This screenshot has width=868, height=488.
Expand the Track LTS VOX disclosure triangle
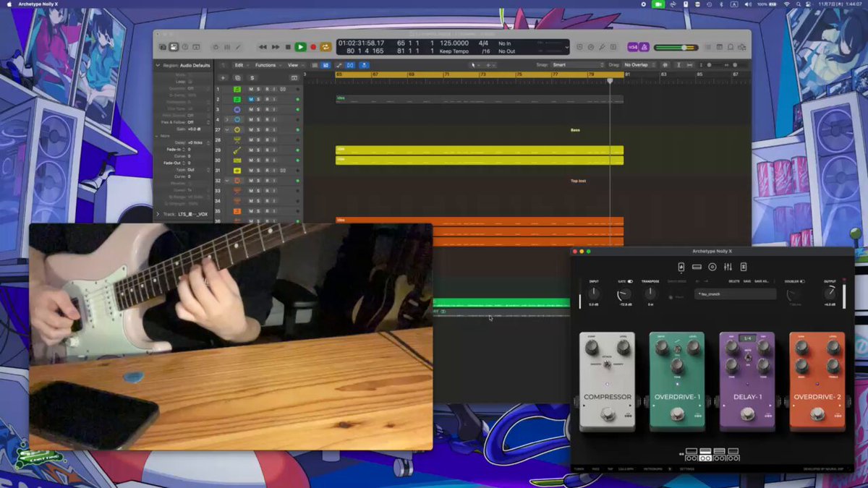click(x=158, y=214)
